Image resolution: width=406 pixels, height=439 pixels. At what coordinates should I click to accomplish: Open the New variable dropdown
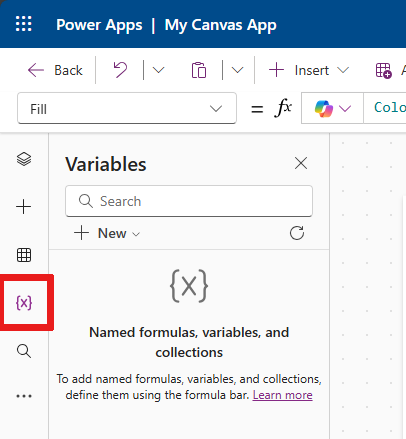[x=107, y=233]
